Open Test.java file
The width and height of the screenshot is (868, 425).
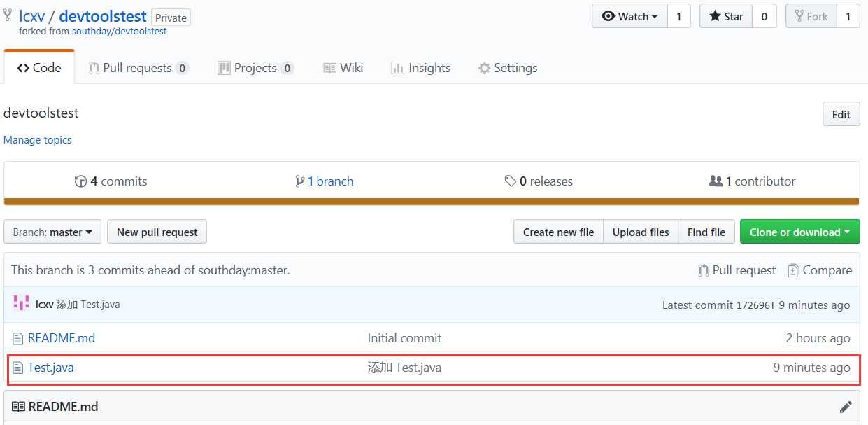click(x=51, y=368)
